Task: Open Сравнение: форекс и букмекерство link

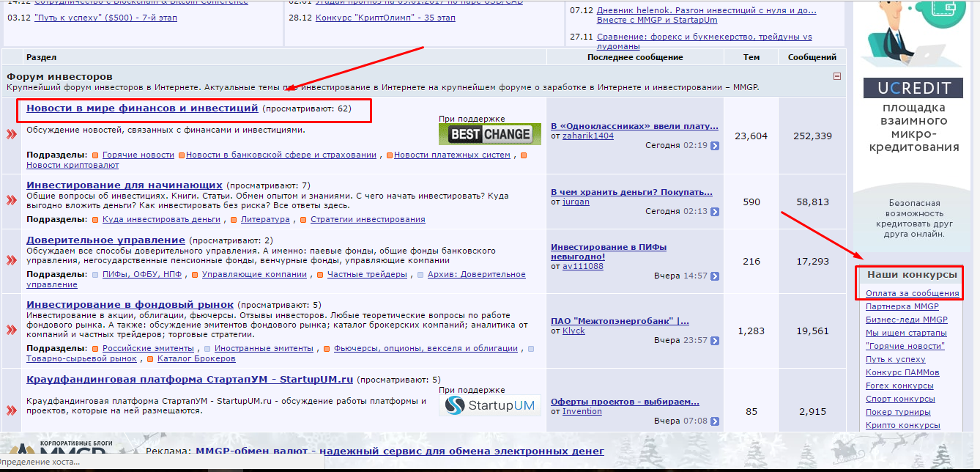Action: 705,42
